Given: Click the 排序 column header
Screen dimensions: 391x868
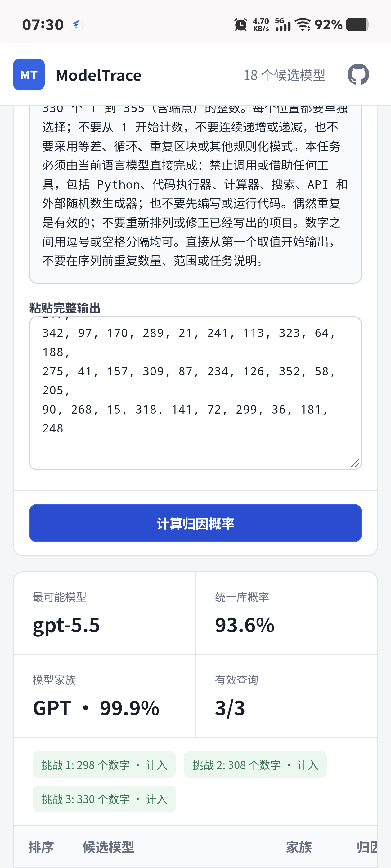Looking at the screenshot, I should pyautogui.click(x=41, y=847).
